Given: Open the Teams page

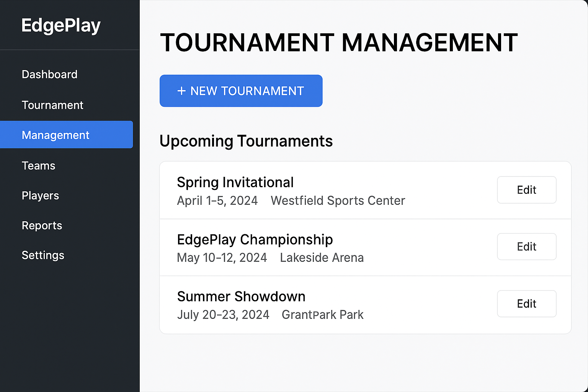Looking at the screenshot, I should (x=38, y=165).
